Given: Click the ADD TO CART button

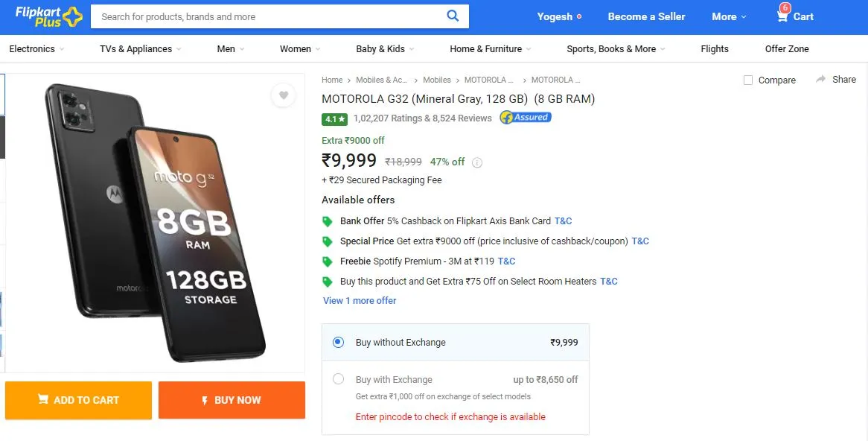Looking at the screenshot, I should tap(79, 400).
